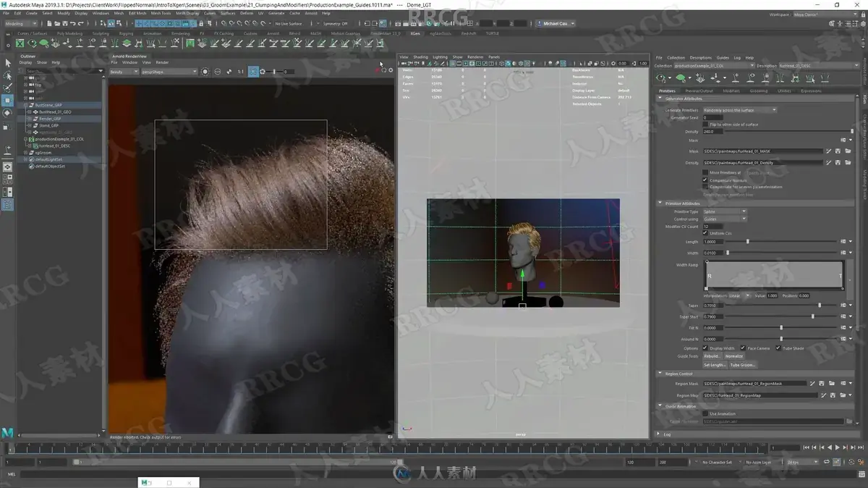868x488 pixels.
Task: Select the arrow Select tool in toolbox
Action: 8,63
